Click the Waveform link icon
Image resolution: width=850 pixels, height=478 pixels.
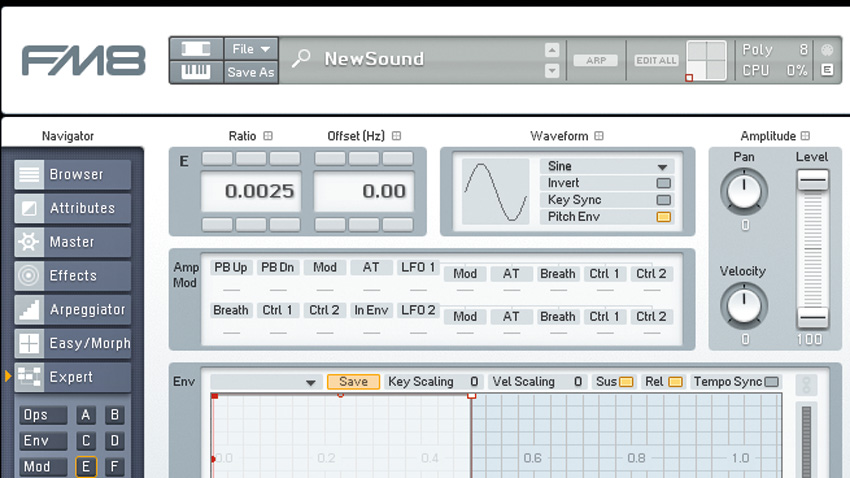(599, 136)
